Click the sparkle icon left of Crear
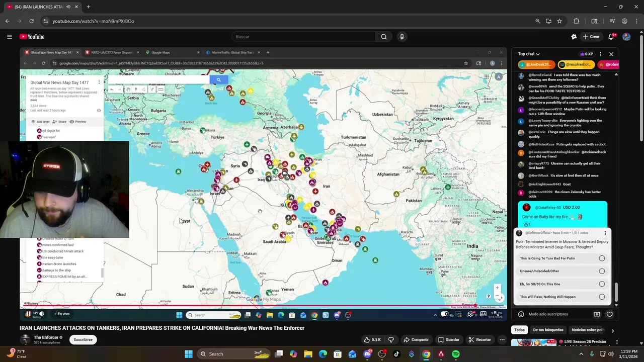The width and height of the screenshot is (644, 362). point(574,37)
